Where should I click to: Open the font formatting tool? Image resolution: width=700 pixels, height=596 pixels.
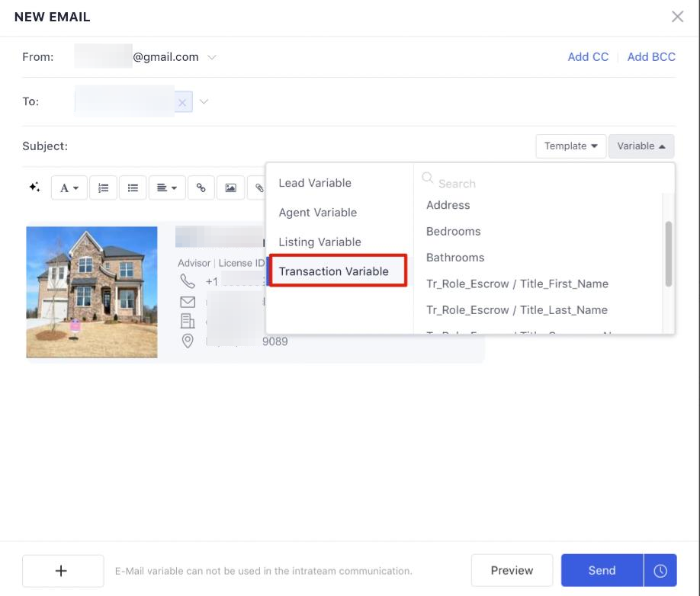pyautogui.click(x=69, y=187)
